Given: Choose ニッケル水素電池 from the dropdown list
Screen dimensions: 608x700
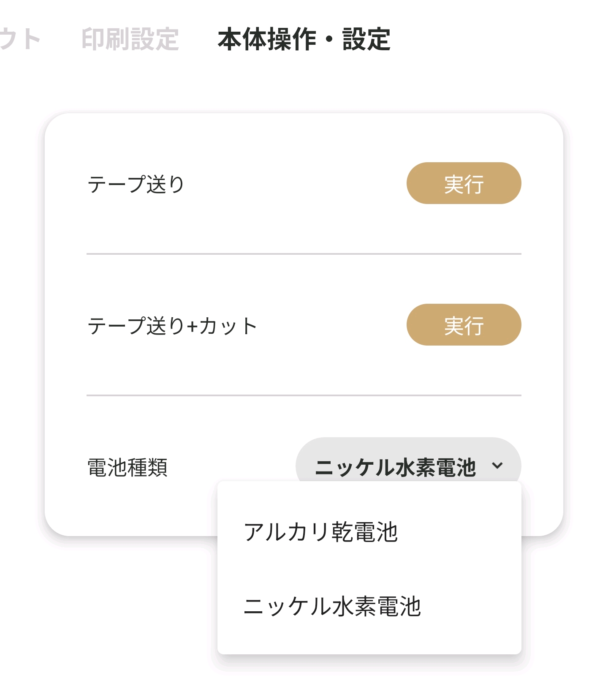Looking at the screenshot, I should click(x=332, y=606).
